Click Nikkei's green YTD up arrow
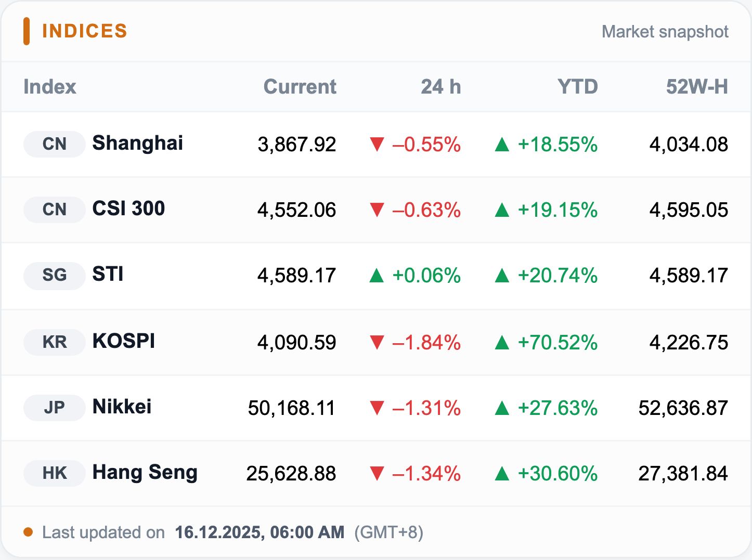The height and width of the screenshot is (560, 752). pyautogui.click(x=502, y=408)
